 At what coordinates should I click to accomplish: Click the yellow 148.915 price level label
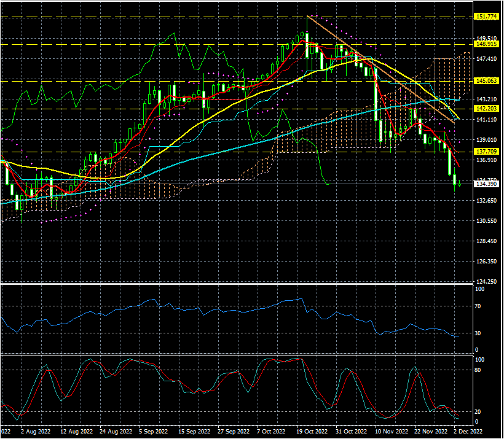[487, 44]
